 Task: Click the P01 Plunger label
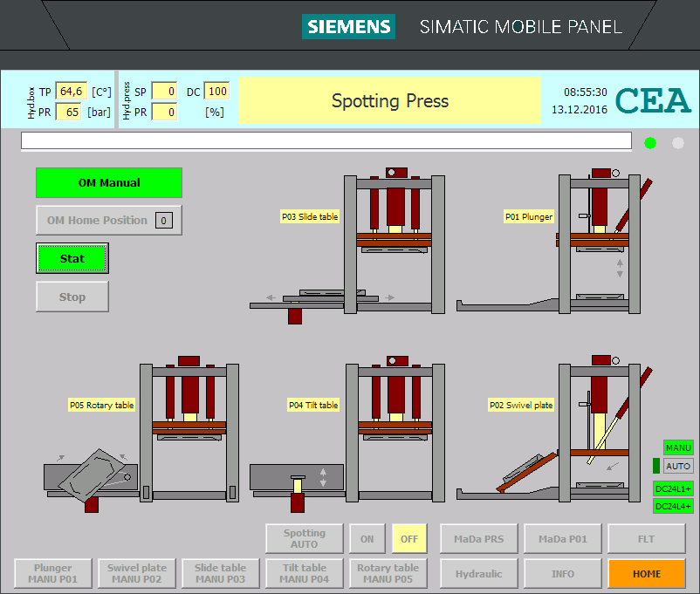529,216
